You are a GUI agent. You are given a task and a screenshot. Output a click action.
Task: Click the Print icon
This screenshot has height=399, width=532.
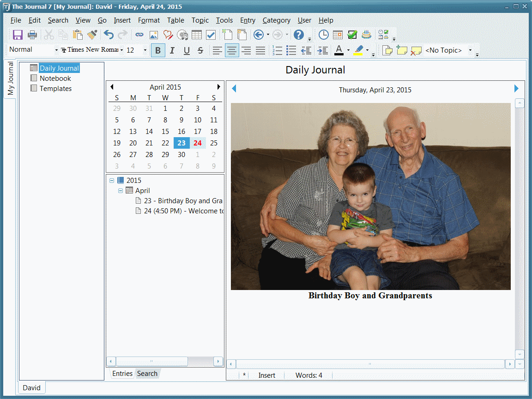click(x=32, y=35)
